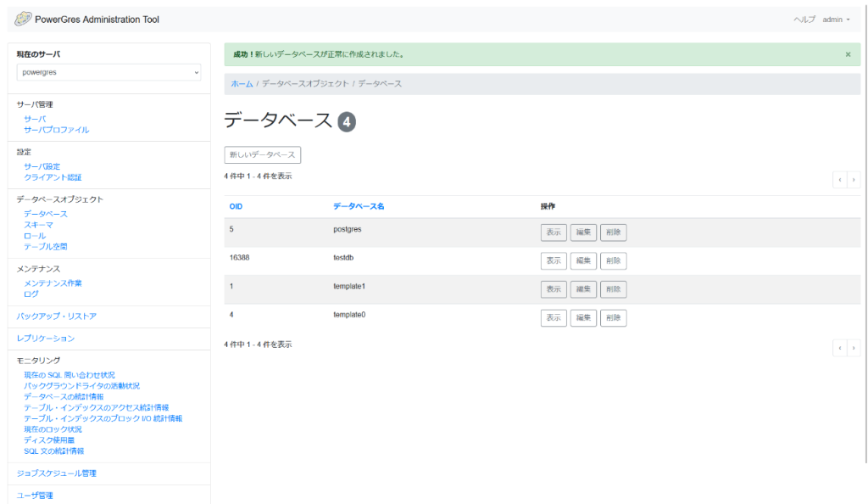868x504 pixels.
Task: Open テーブル・インデックスのアクセス統計情報
Action: pyautogui.click(x=97, y=407)
